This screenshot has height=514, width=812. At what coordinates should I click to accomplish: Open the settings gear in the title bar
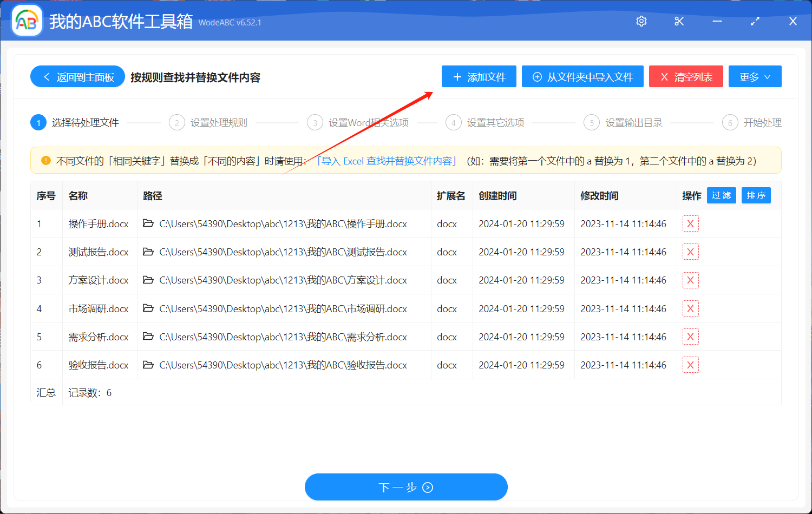[641, 21]
